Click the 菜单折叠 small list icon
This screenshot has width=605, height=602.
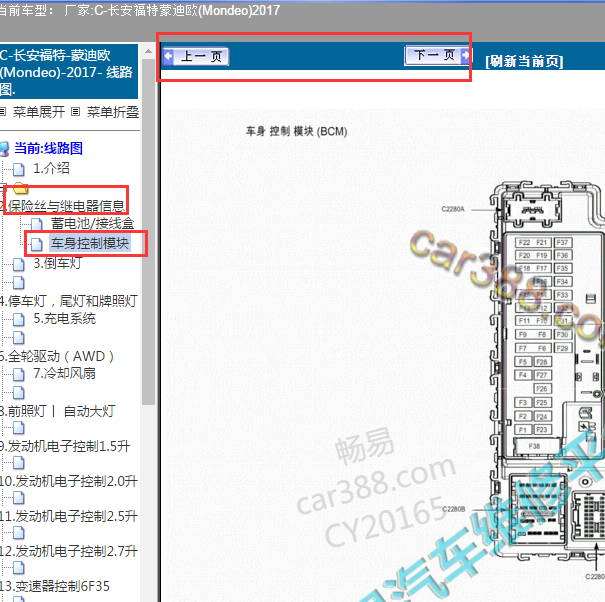point(76,112)
